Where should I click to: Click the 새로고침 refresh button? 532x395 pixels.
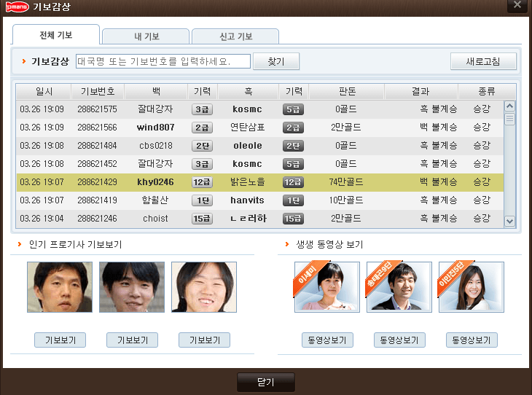pyautogui.click(x=483, y=61)
